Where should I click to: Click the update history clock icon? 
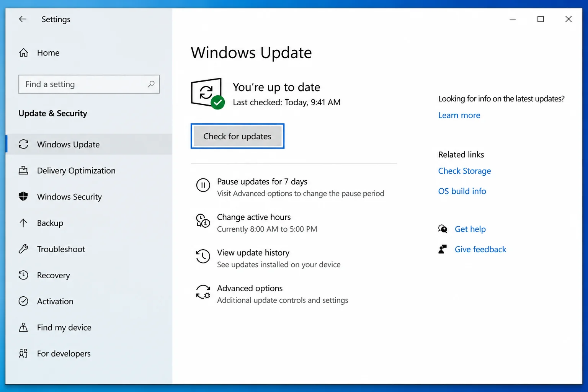point(203,256)
